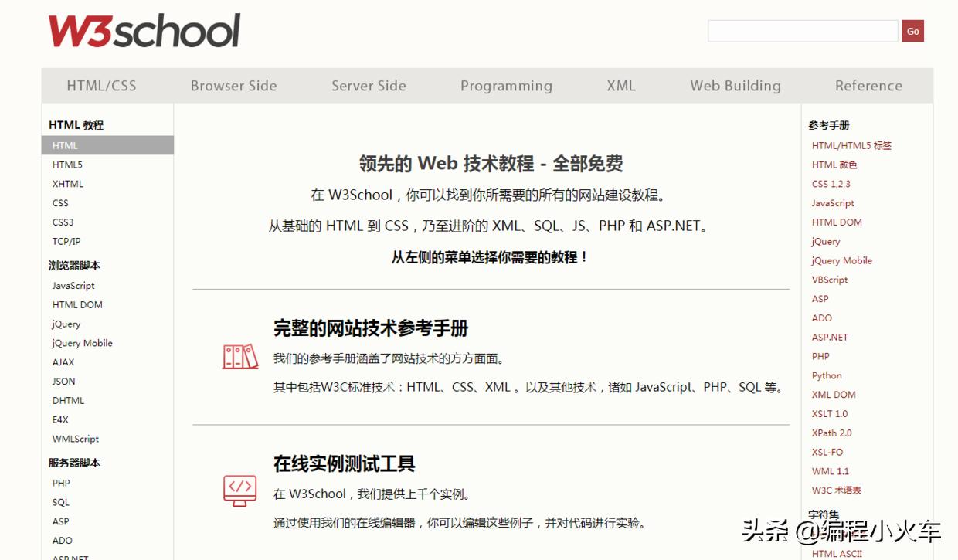Open the HTML 颜色 reference
Image resolution: width=958 pixels, height=560 pixels.
click(x=836, y=165)
